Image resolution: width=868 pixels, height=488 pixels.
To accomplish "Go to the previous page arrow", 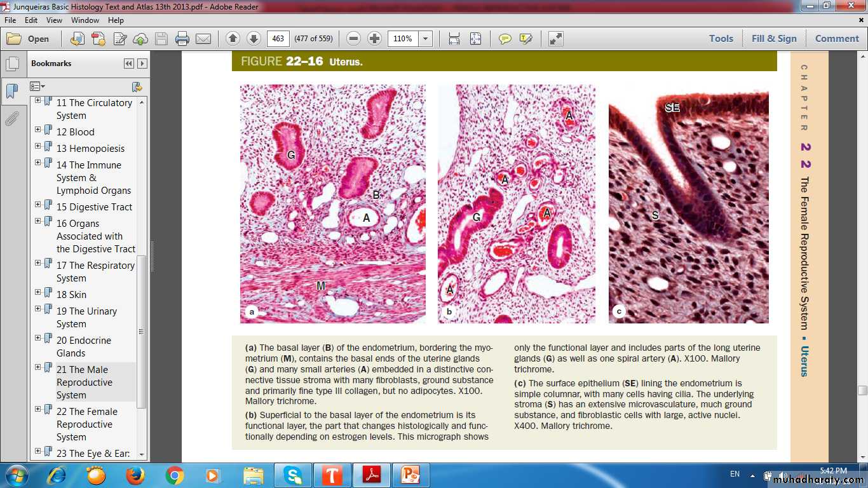I will click(233, 39).
